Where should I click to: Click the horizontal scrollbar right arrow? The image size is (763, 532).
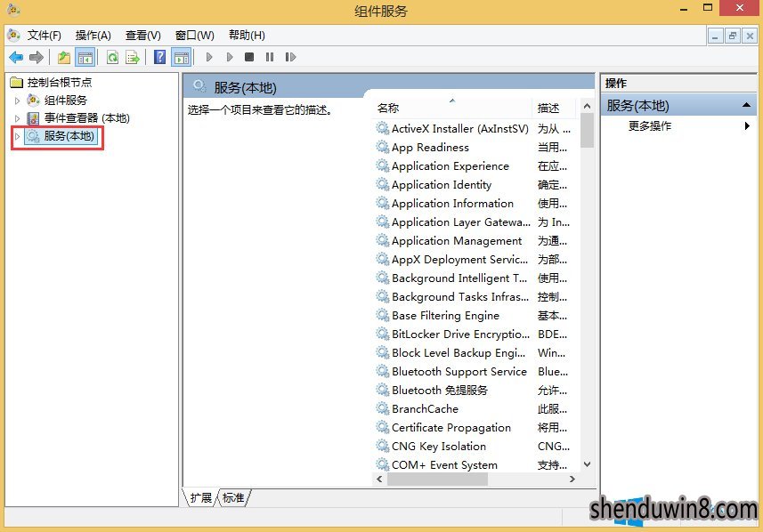[x=572, y=479]
